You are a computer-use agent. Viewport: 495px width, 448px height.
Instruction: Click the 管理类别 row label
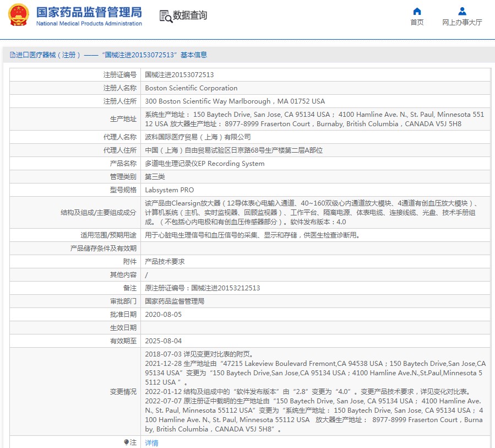point(123,177)
